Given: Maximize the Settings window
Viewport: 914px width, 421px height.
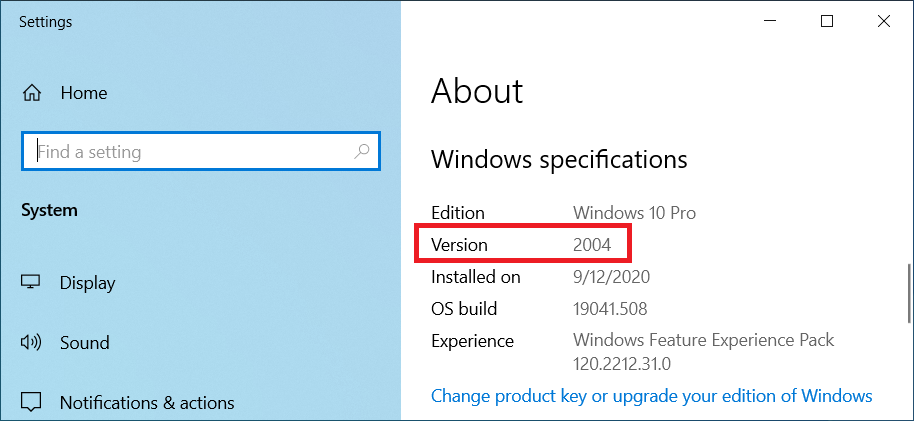Looking at the screenshot, I should (827, 22).
